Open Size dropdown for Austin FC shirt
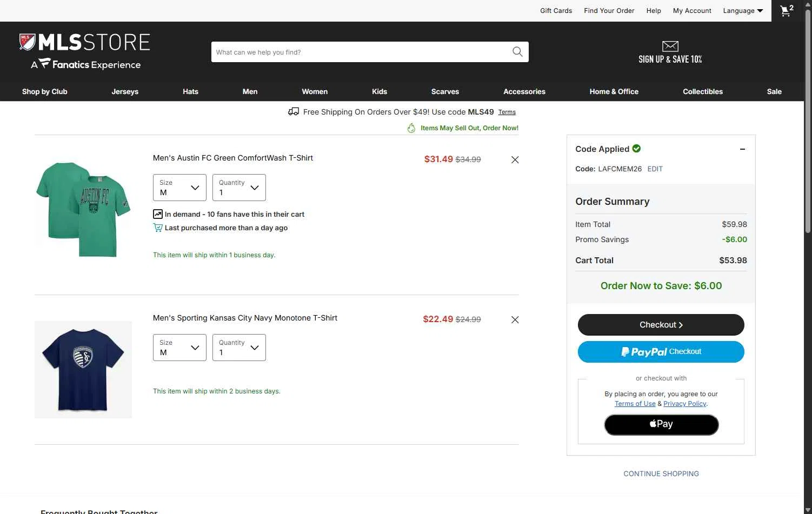 click(x=179, y=188)
